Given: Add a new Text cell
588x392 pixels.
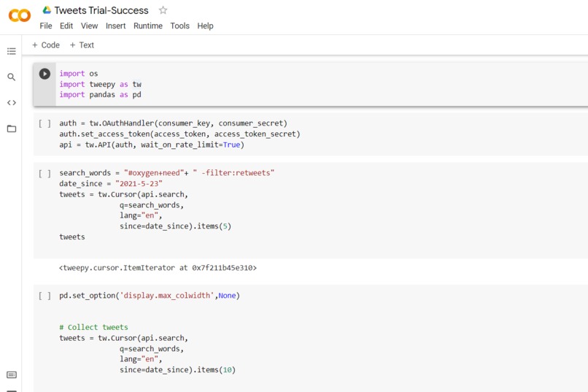Looking at the screenshot, I should (x=82, y=45).
